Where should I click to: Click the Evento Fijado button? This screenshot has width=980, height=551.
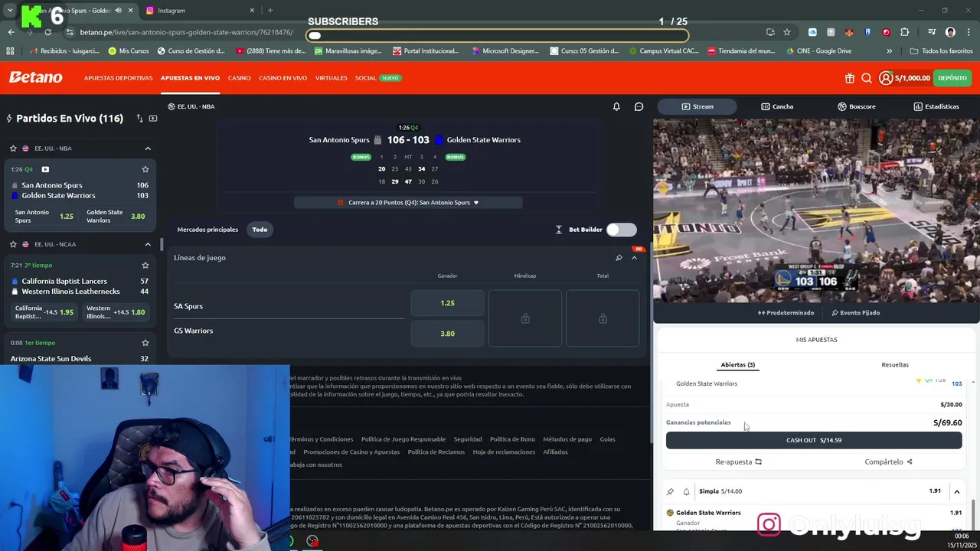pyautogui.click(x=855, y=313)
